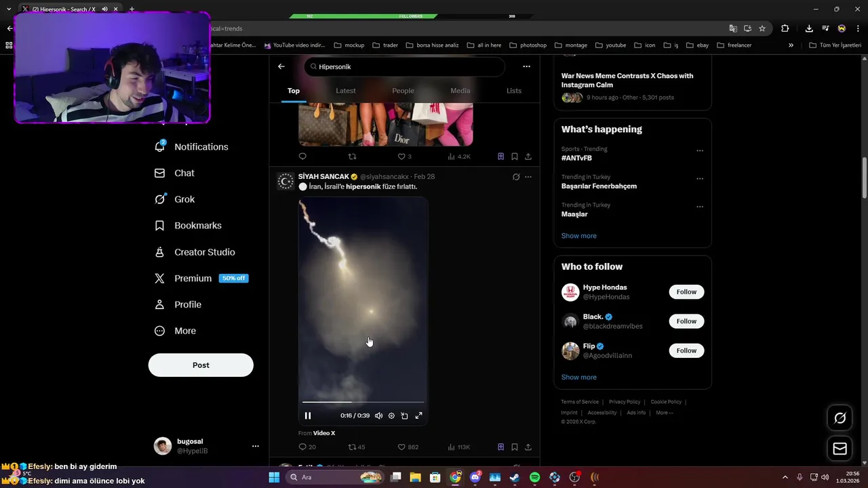868x488 pixels.
Task: View 4.2K views on upper post
Action: tap(459, 157)
